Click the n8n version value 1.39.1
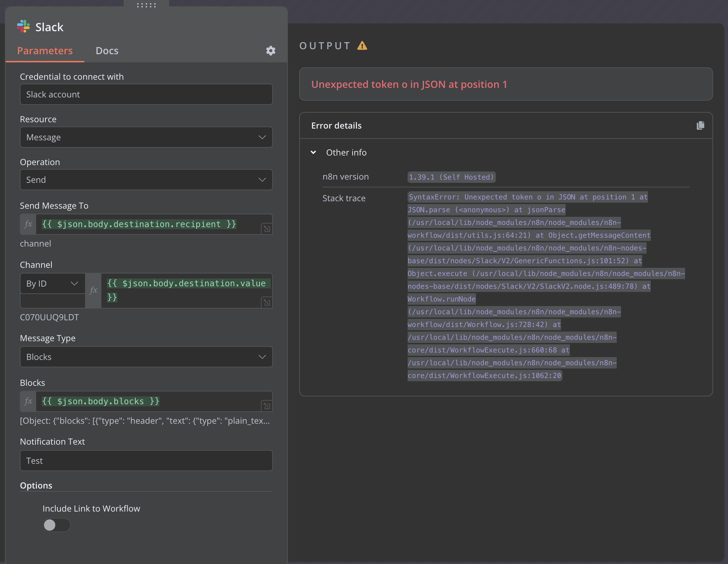 coord(451,177)
